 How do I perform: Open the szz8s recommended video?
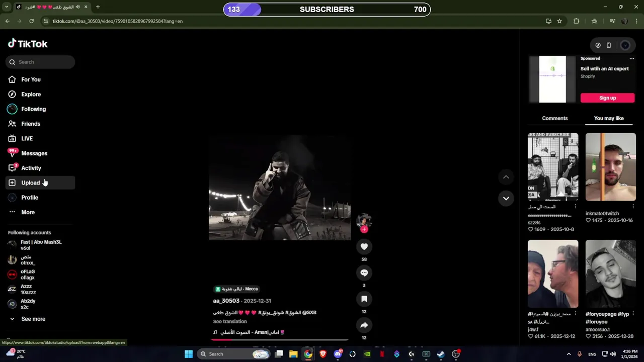(x=553, y=166)
